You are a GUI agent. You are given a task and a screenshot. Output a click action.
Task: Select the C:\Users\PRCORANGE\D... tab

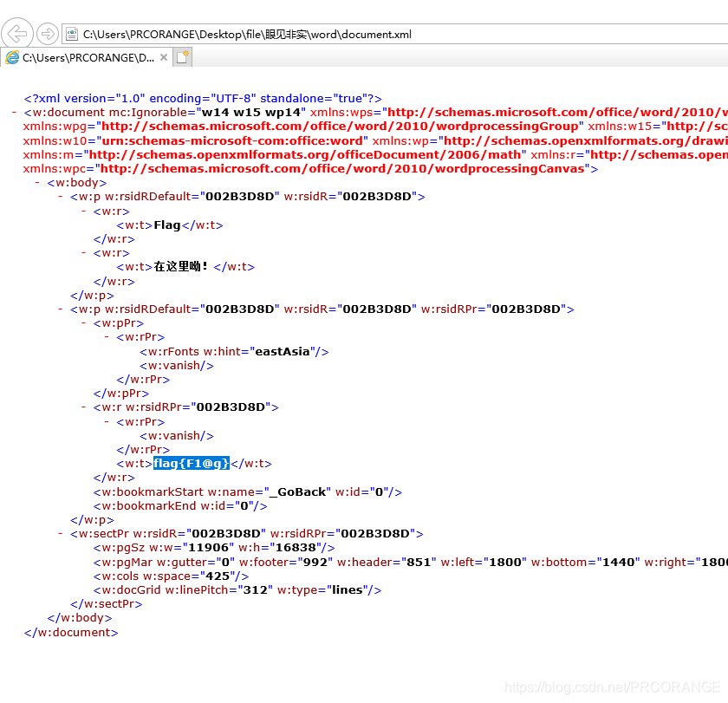coord(88,57)
